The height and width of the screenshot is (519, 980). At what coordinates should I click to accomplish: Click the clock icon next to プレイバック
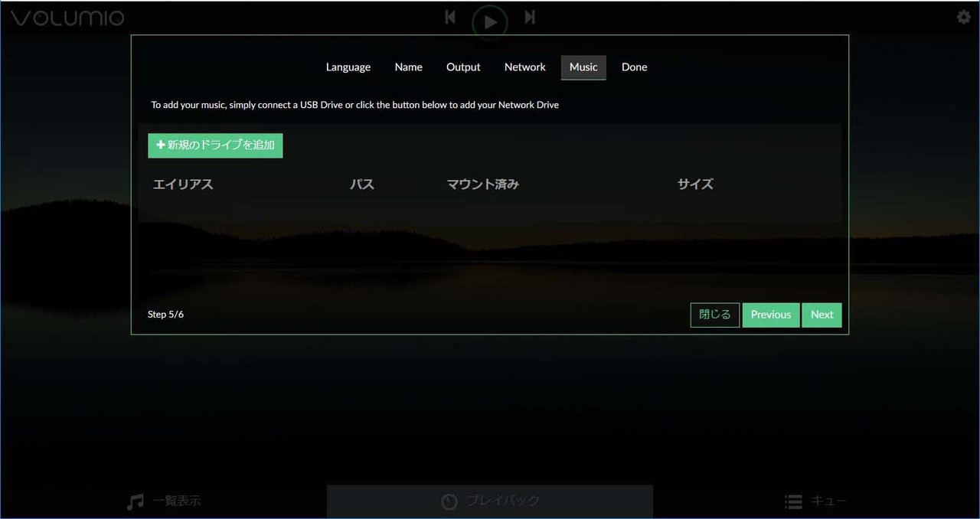point(449,501)
